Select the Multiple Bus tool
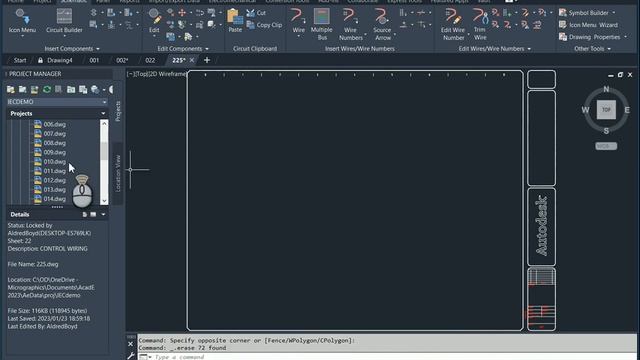This screenshot has height=360, width=640. coord(322,24)
